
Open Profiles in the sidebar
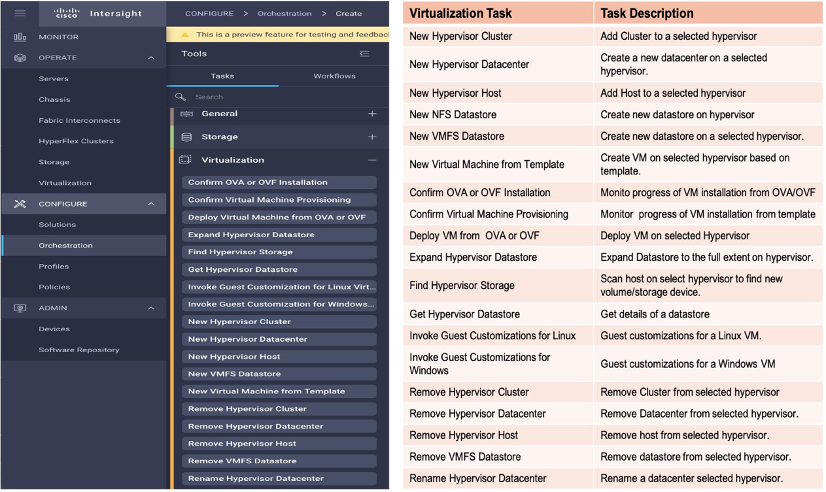[x=54, y=267]
